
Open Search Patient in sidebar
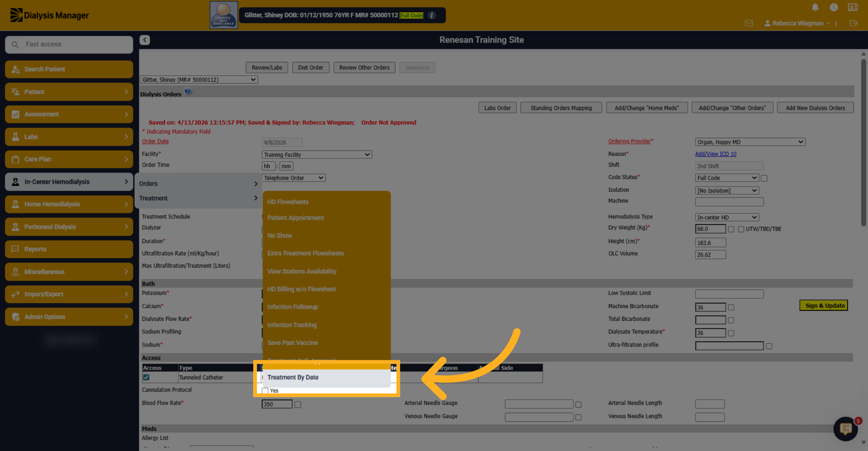(69, 69)
